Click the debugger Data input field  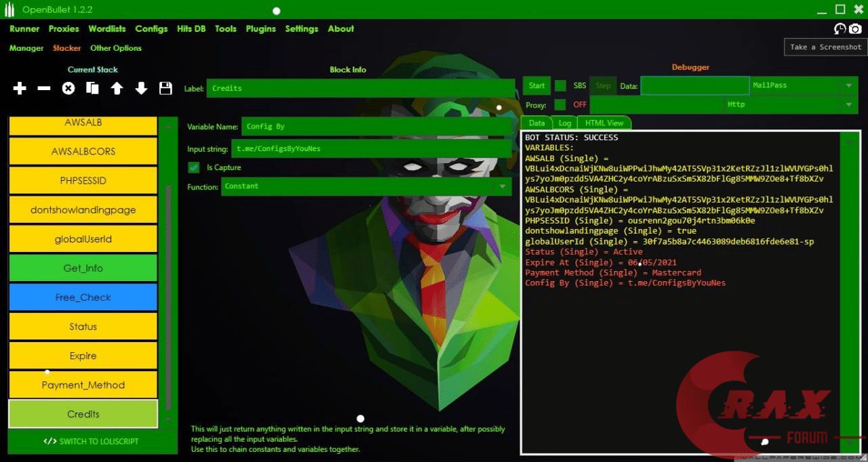coord(695,85)
